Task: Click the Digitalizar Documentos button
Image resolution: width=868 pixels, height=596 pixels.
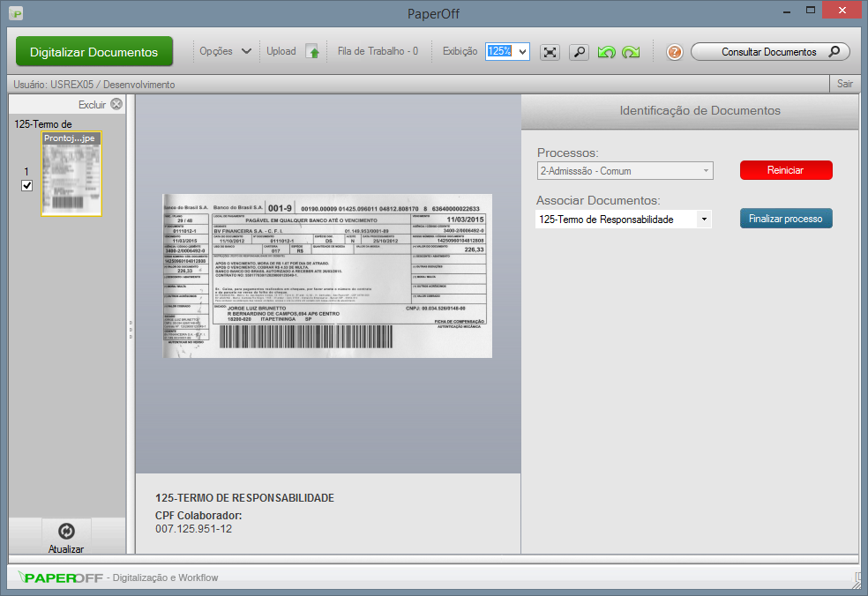Action: click(x=94, y=51)
